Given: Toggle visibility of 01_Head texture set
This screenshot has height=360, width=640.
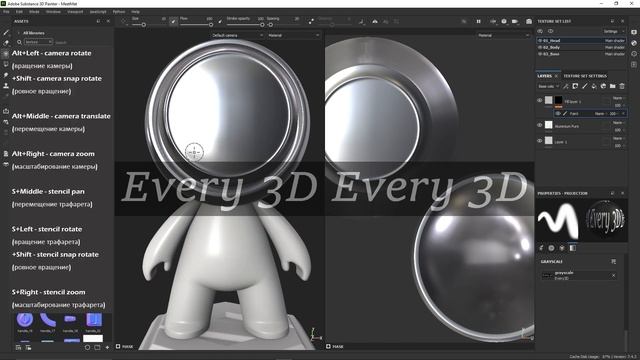Looking at the screenshot, I should click(540, 40).
